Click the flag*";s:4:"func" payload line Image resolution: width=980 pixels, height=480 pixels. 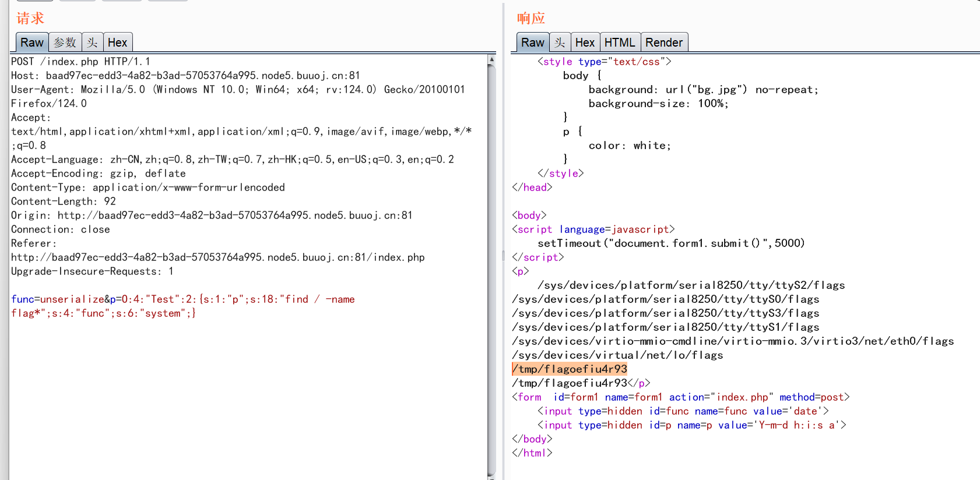(x=104, y=313)
